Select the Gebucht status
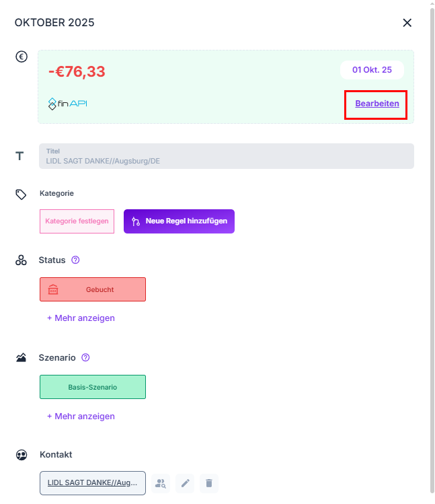Image resolution: width=435 pixels, height=504 pixels. pyautogui.click(x=93, y=289)
